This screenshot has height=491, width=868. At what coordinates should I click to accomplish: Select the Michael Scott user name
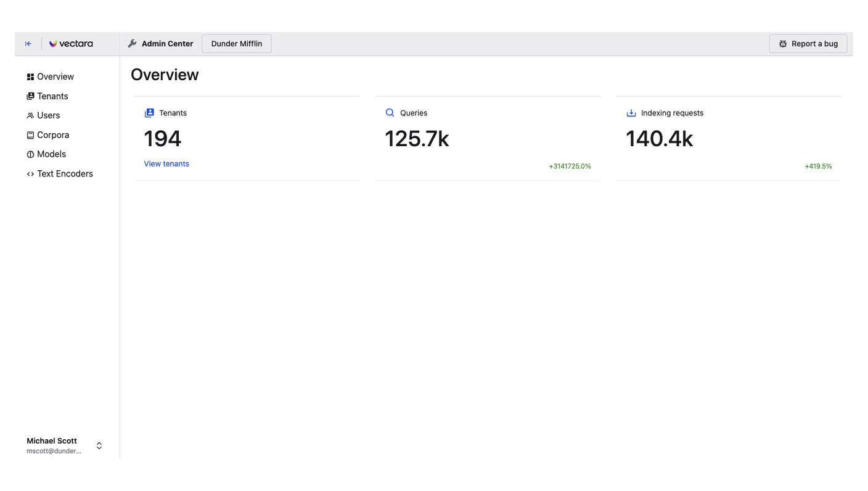[52, 441]
